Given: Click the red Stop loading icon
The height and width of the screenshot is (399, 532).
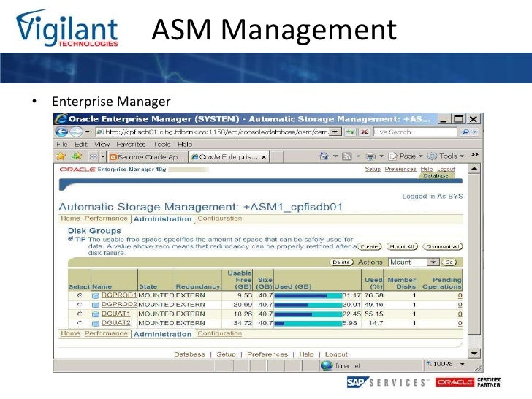Looking at the screenshot, I should [365, 132].
